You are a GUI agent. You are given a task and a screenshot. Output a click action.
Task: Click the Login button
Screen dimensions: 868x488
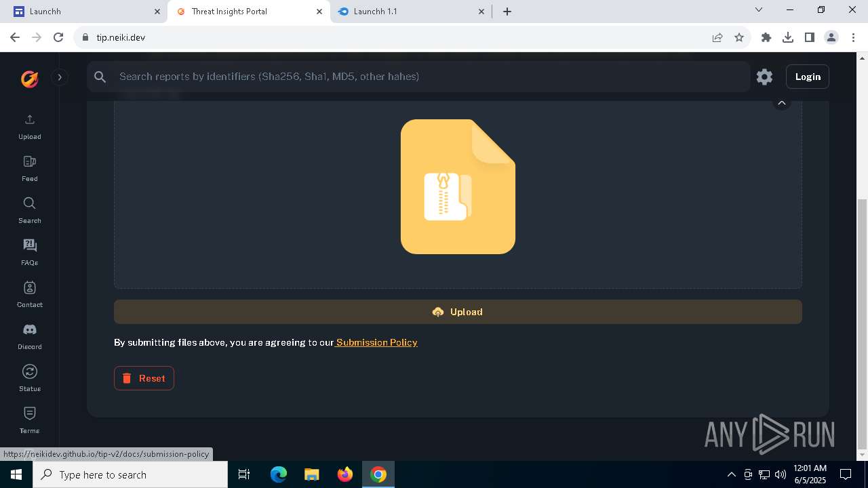coord(808,77)
